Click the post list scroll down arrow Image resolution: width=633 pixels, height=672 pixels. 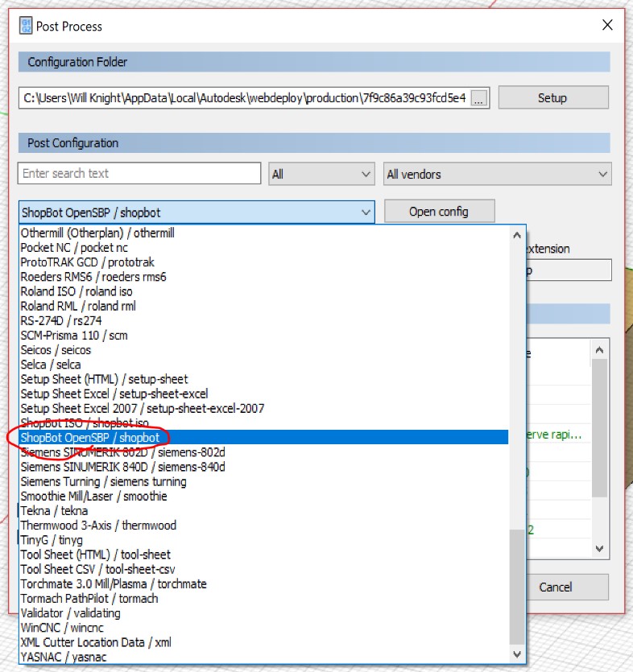(517, 654)
